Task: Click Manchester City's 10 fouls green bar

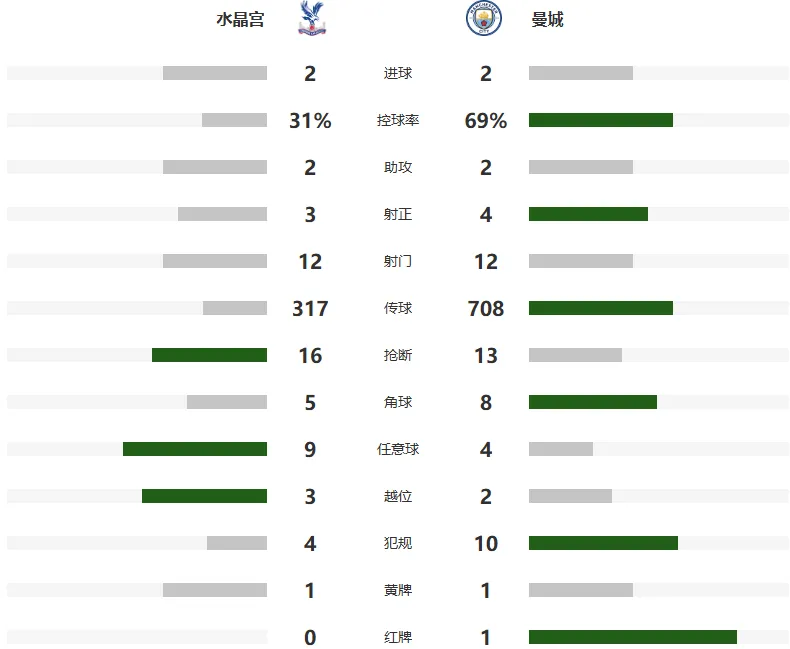Action: coord(603,543)
